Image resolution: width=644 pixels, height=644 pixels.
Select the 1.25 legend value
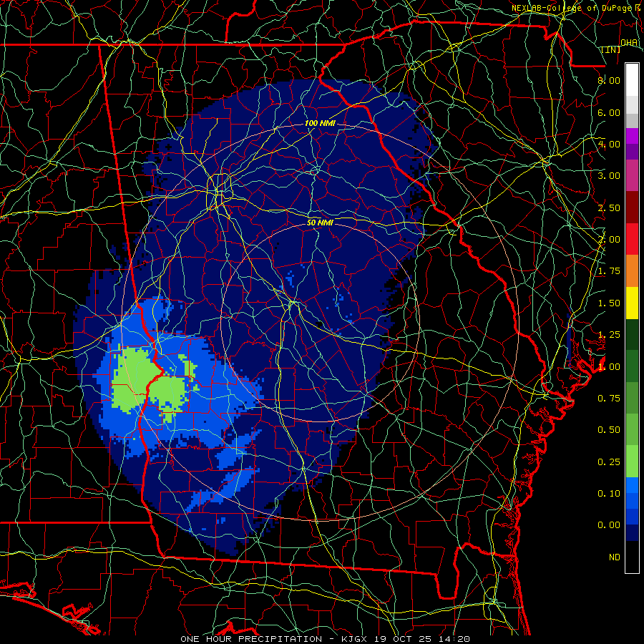pyautogui.click(x=609, y=335)
